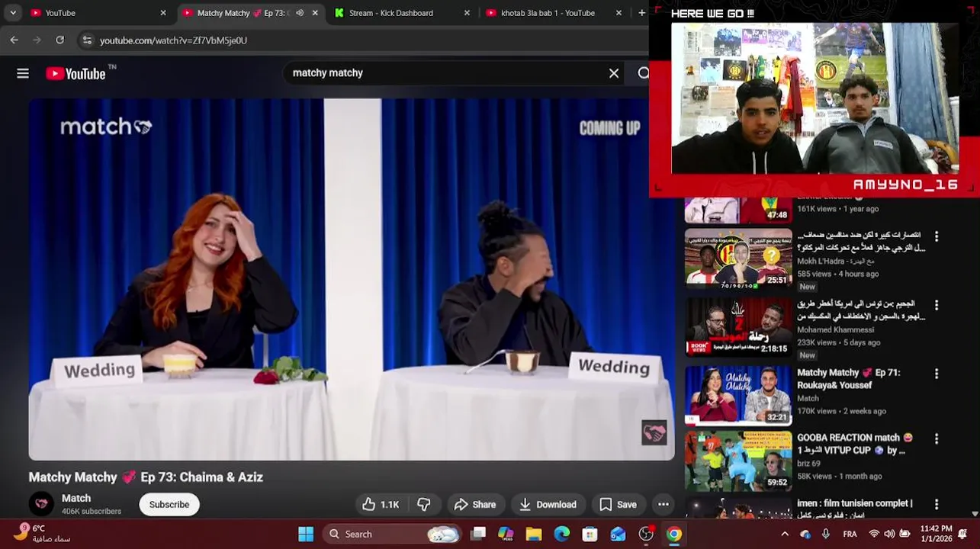Open the clock showing 11:42 PM

[936, 534]
